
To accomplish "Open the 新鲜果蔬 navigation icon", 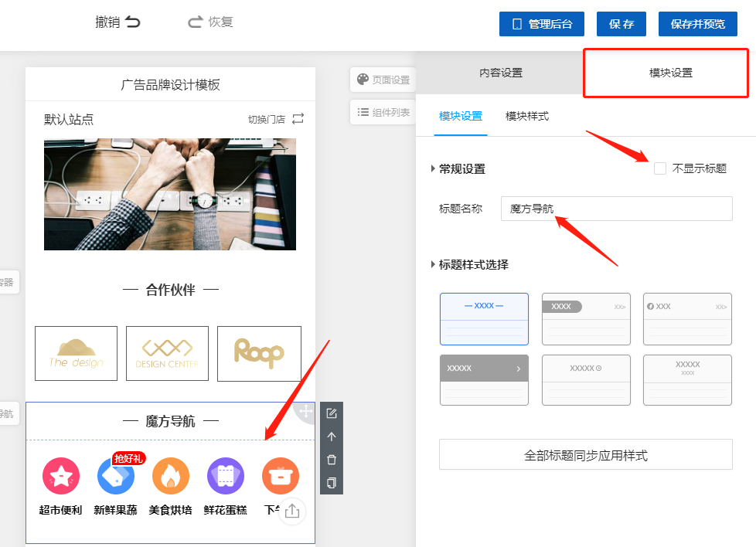I will click(x=116, y=476).
